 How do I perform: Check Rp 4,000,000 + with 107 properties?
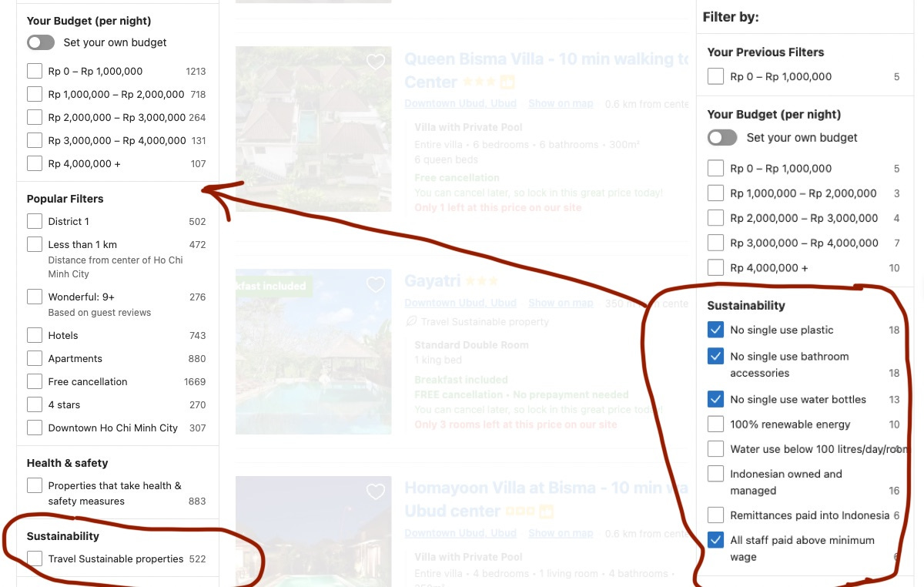tap(35, 163)
